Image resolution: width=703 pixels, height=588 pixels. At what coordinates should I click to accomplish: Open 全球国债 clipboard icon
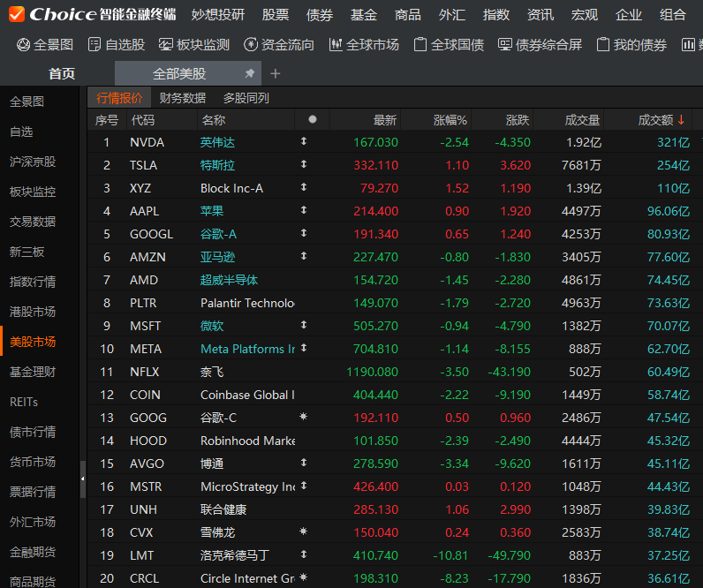[420, 44]
